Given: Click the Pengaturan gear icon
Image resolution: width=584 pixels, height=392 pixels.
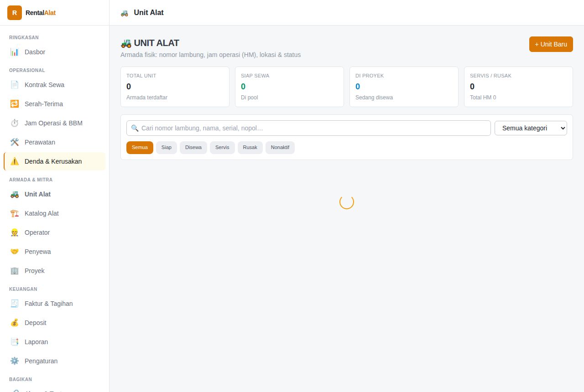Looking at the screenshot, I should pos(15,361).
